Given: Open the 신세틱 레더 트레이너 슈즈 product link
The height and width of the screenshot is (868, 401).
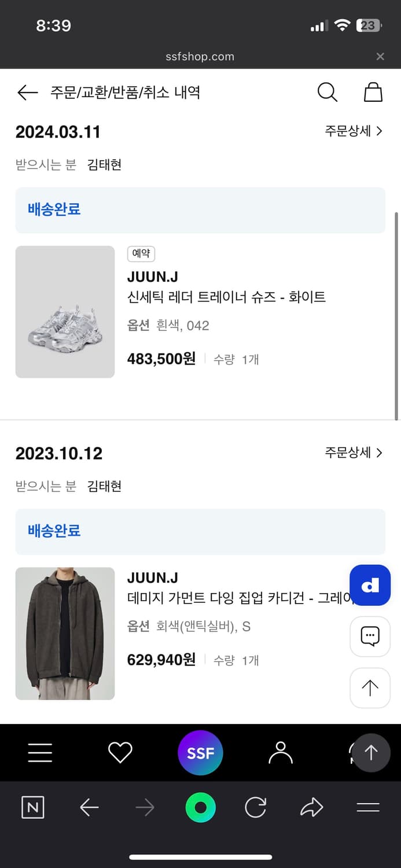Looking at the screenshot, I should click(x=226, y=297).
